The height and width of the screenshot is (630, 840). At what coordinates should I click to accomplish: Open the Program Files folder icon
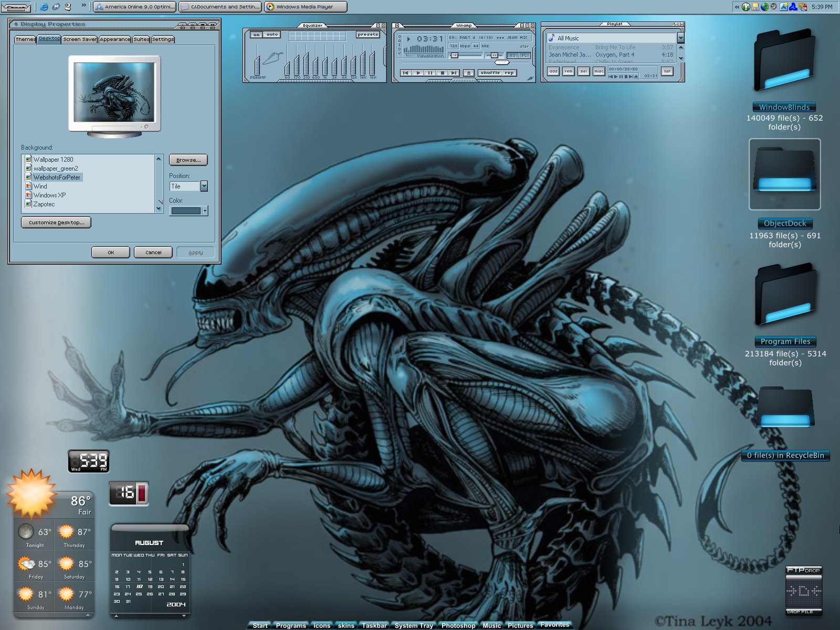coord(785,295)
